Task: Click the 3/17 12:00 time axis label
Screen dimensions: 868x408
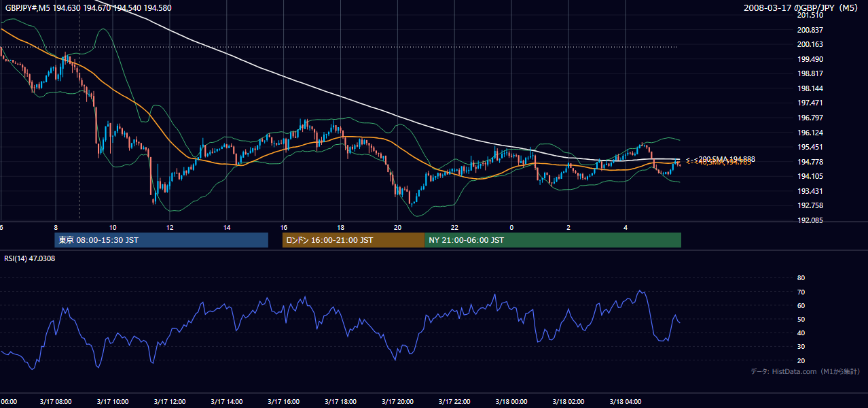Action: point(170,401)
